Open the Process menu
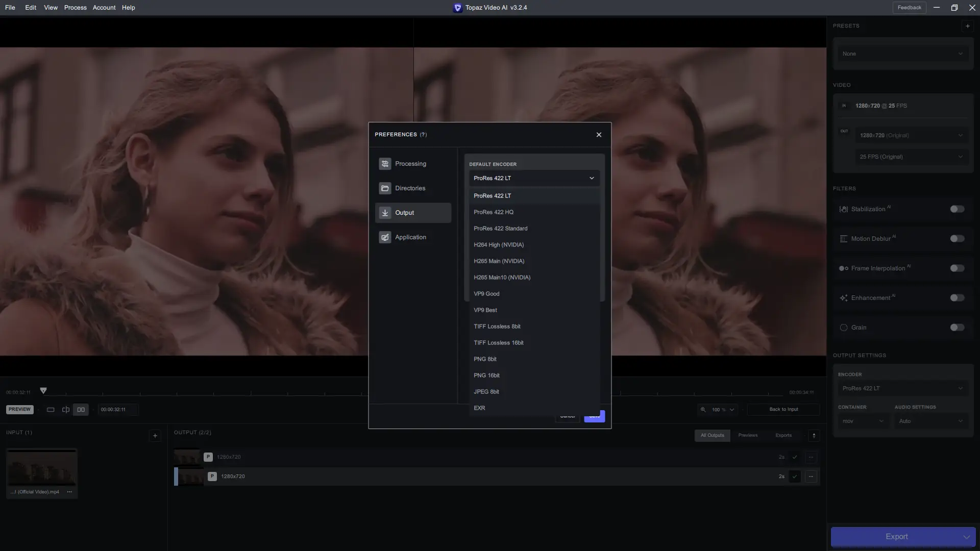 pos(75,8)
